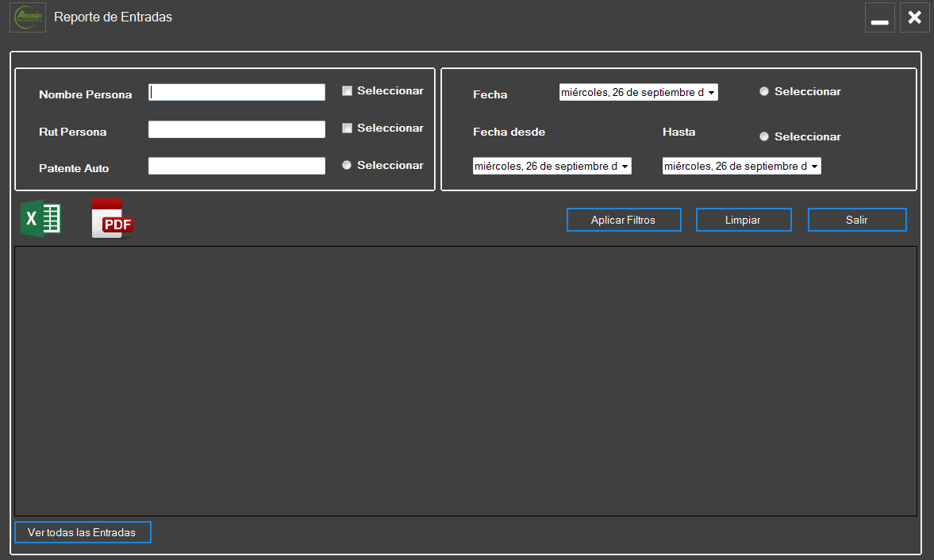Focus the Nombre Persona text field
934x560 pixels.
[236, 93]
